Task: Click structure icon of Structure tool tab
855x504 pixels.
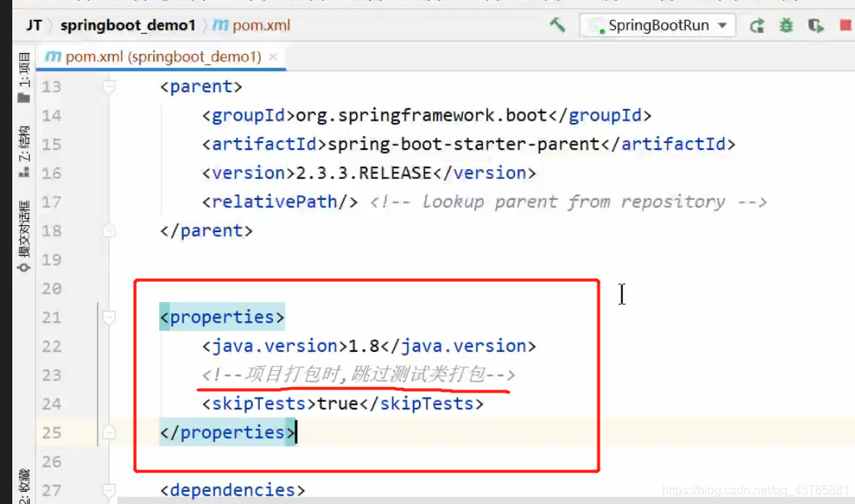Action: pyautogui.click(x=24, y=172)
